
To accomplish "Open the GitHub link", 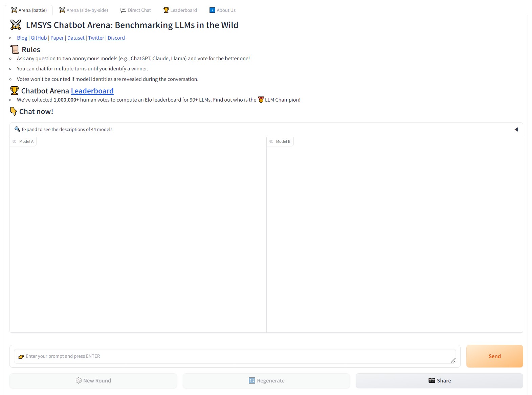I will (39, 38).
